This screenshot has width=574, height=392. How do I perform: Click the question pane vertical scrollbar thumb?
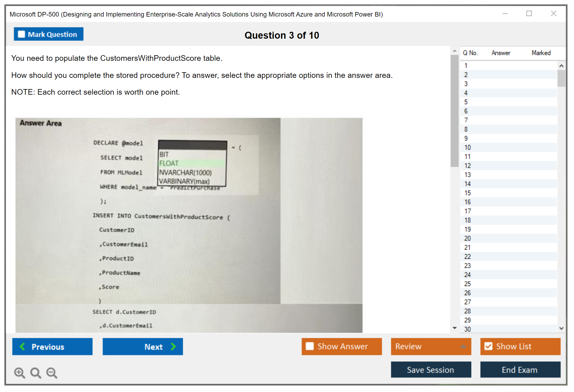tap(454, 111)
